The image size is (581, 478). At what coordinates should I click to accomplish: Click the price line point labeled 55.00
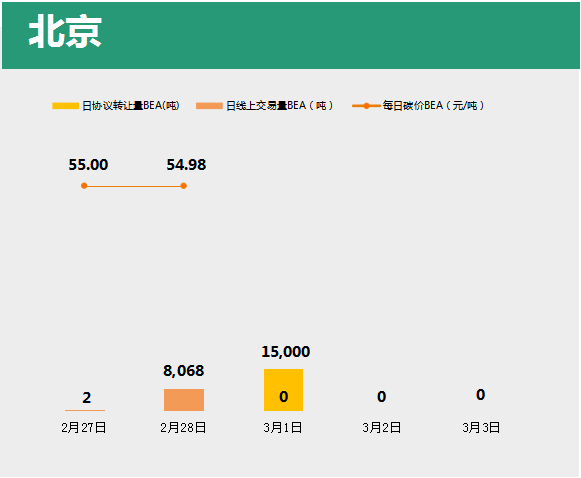pos(84,186)
